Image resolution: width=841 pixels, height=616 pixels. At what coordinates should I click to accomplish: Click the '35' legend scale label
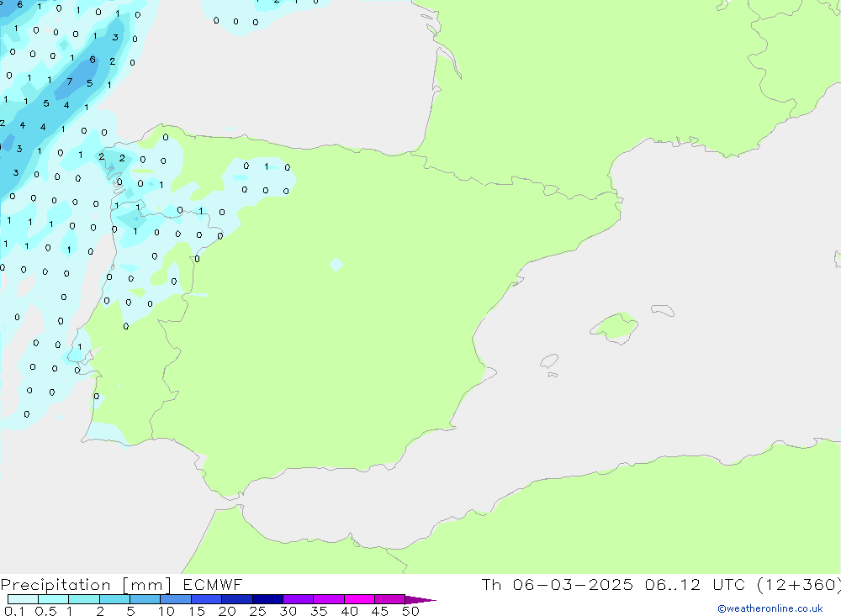(319, 611)
